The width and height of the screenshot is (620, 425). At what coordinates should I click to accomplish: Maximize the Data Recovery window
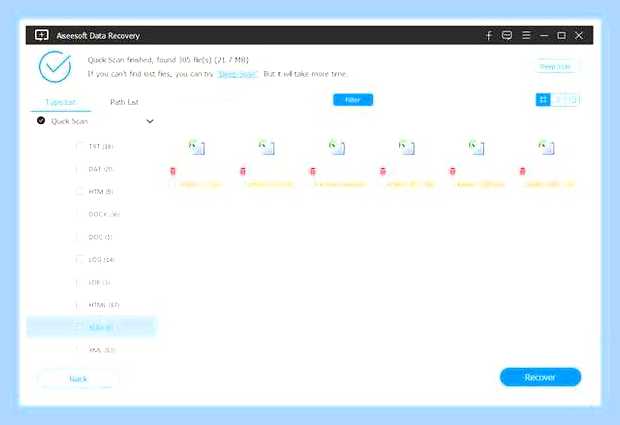[x=561, y=36]
